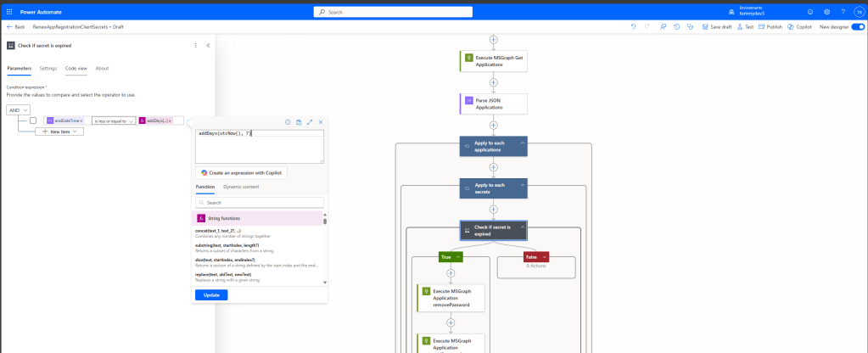Click the New item button
The height and width of the screenshot is (353, 868).
(x=59, y=132)
